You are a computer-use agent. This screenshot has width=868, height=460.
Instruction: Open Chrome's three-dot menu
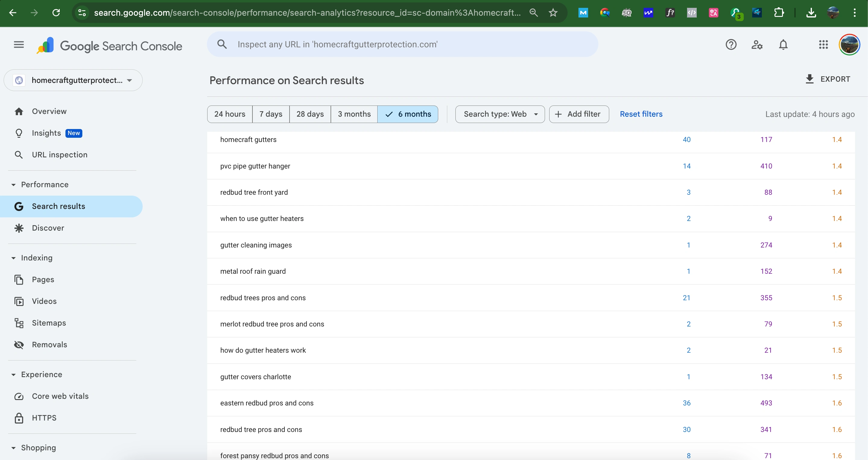[x=855, y=13]
